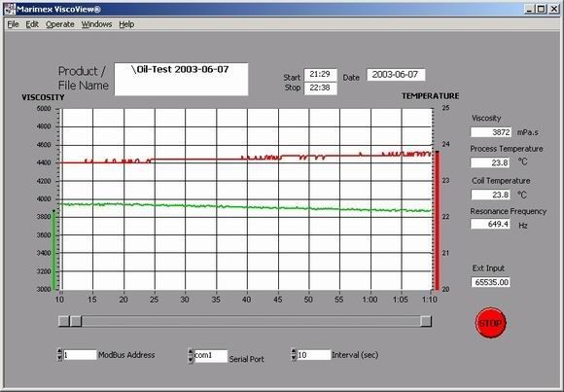This screenshot has height=392, width=564.
Task: Click the Date field 2003-06-07
Action: (x=396, y=75)
